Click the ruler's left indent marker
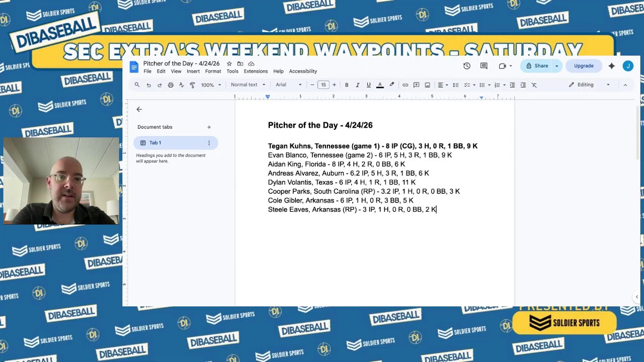 268,97
